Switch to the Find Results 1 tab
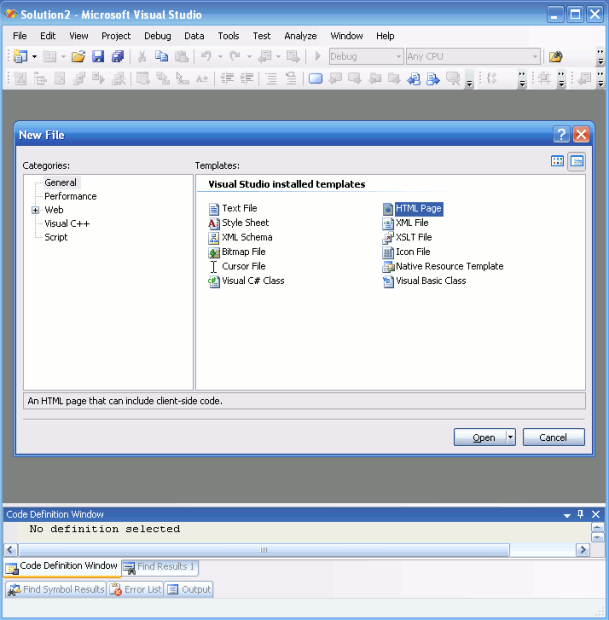The height and width of the screenshot is (620, 609). [x=160, y=567]
